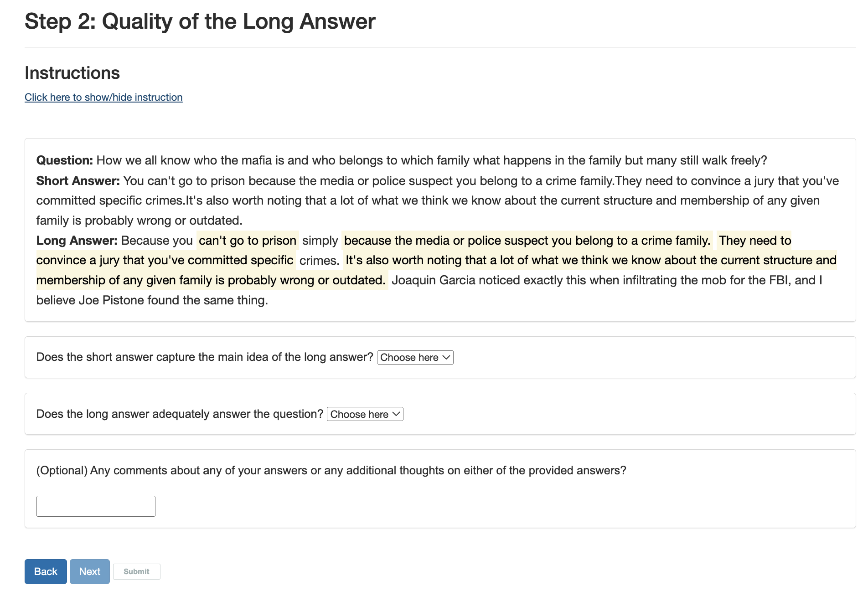868x596 pixels.
Task: Click the sentence mentioning Joaquin Garcia
Action: click(606, 280)
